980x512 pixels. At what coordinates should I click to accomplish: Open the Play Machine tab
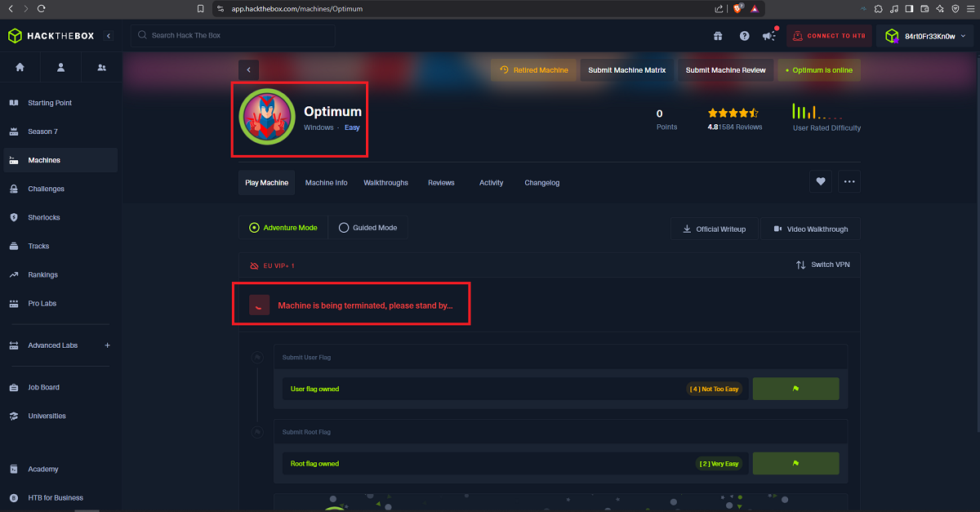click(x=267, y=183)
